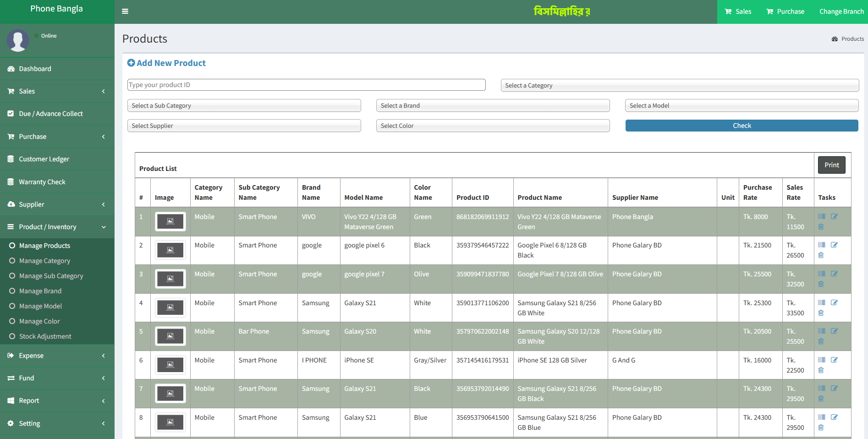Collapse the Product / Inventory section chevron
This screenshot has width=868, height=439.
[x=104, y=227]
